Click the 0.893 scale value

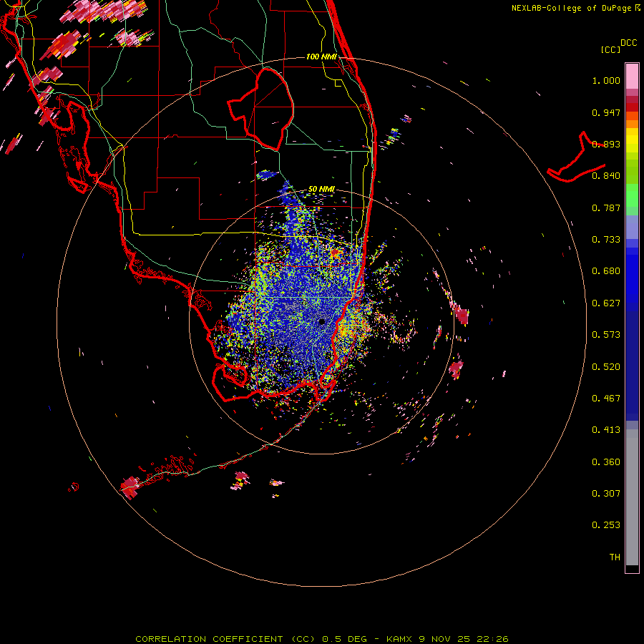coord(606,144)
